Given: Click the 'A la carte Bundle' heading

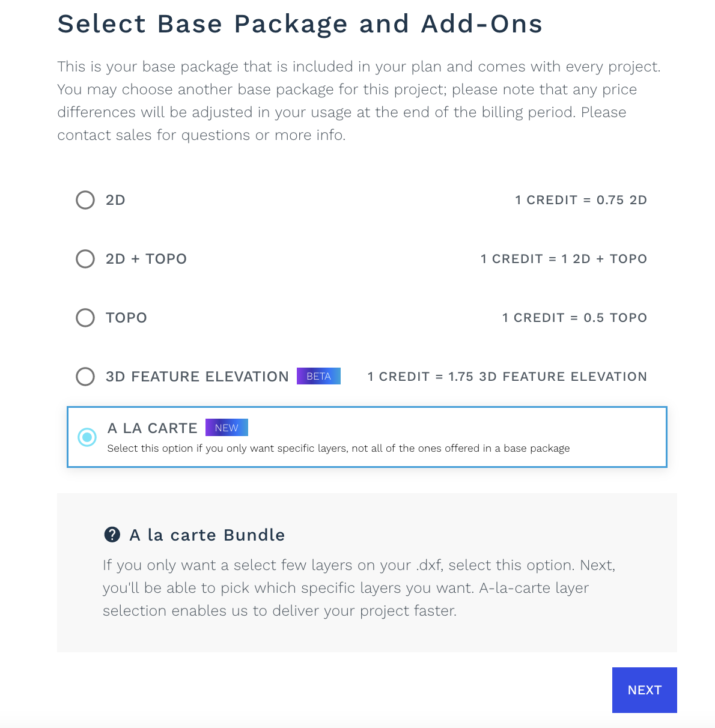Looking at the screenshot, I should point(207,535).
